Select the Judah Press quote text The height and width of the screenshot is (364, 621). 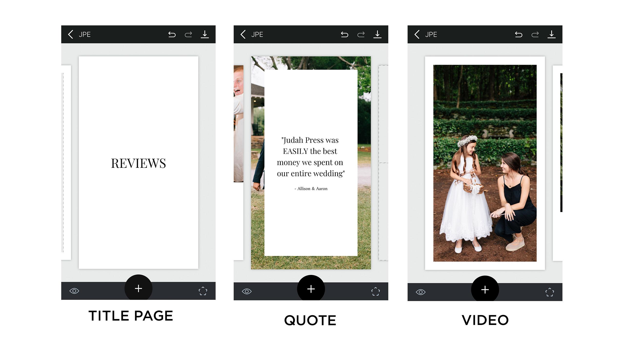point(310,157)
